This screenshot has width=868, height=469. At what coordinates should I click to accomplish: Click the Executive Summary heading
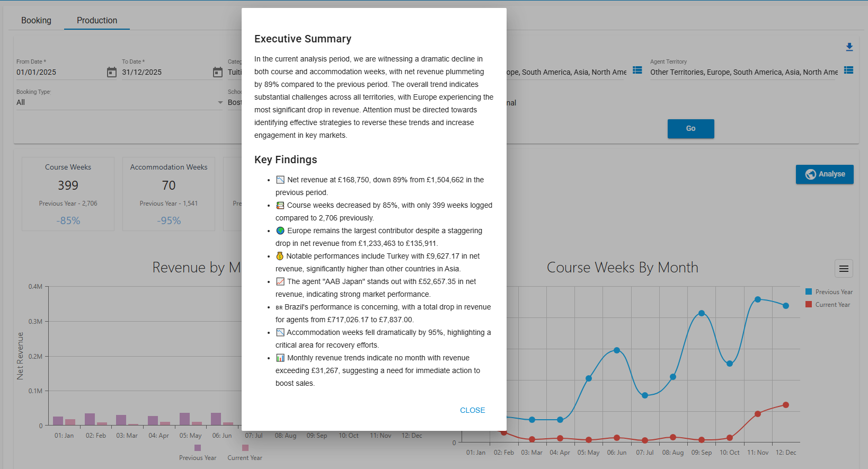[x=303, y=39]
